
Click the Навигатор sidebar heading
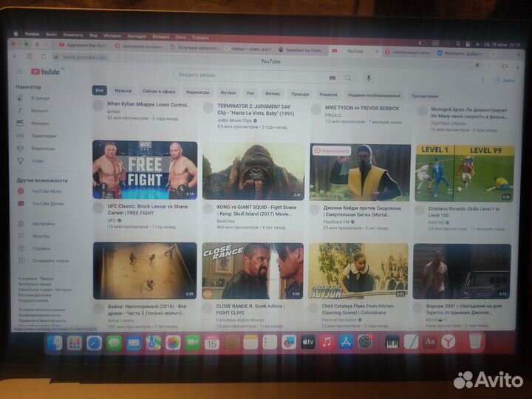coord(29,87)
